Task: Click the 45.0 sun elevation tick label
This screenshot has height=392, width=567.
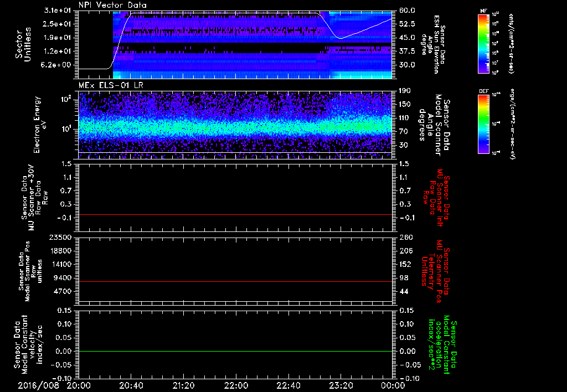Action: click(407, 38)
